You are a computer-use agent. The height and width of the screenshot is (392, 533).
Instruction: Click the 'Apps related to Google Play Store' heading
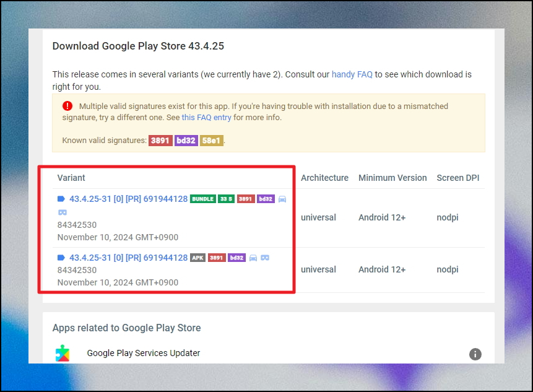coord(126,328)
